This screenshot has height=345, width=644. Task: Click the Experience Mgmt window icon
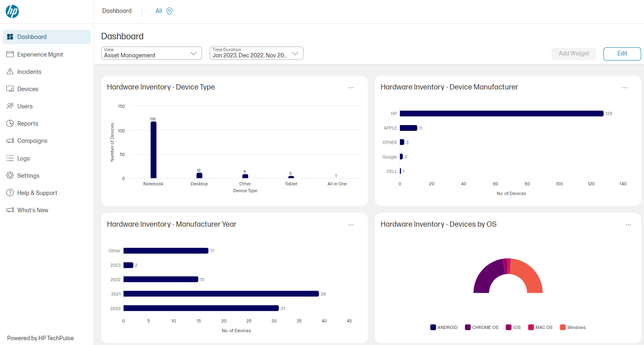coord(10,54)
